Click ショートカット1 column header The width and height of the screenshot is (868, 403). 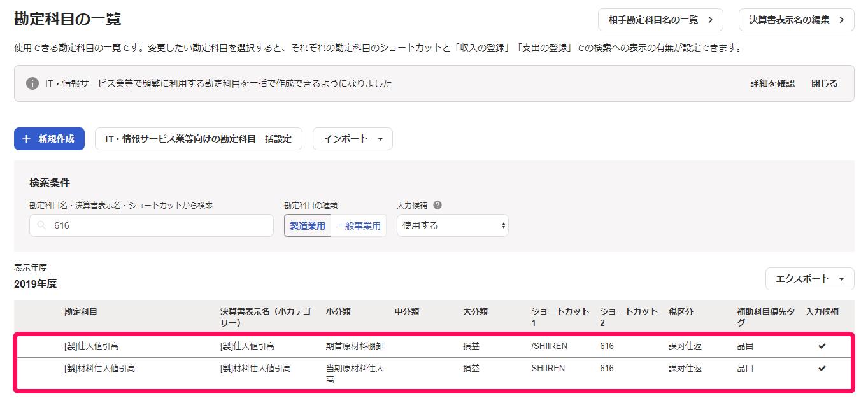tap(560, 317)
